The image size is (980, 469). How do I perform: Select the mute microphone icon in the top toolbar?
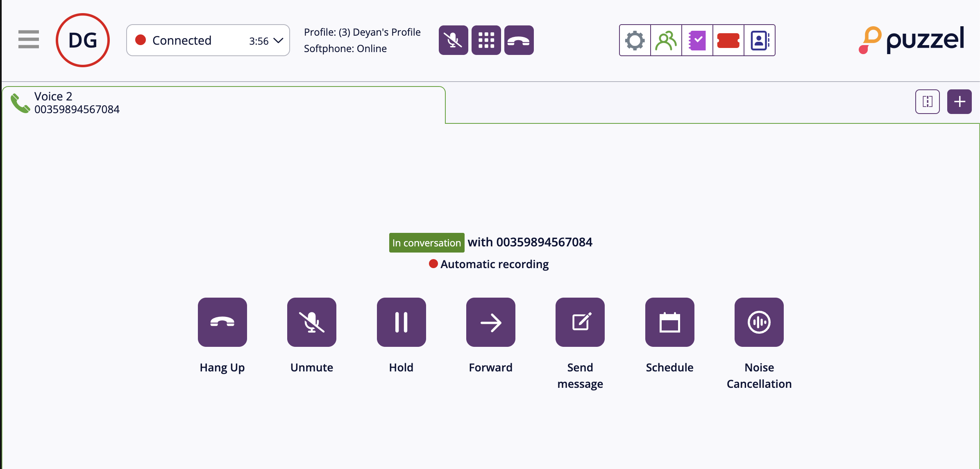click(x=453, y=40)
